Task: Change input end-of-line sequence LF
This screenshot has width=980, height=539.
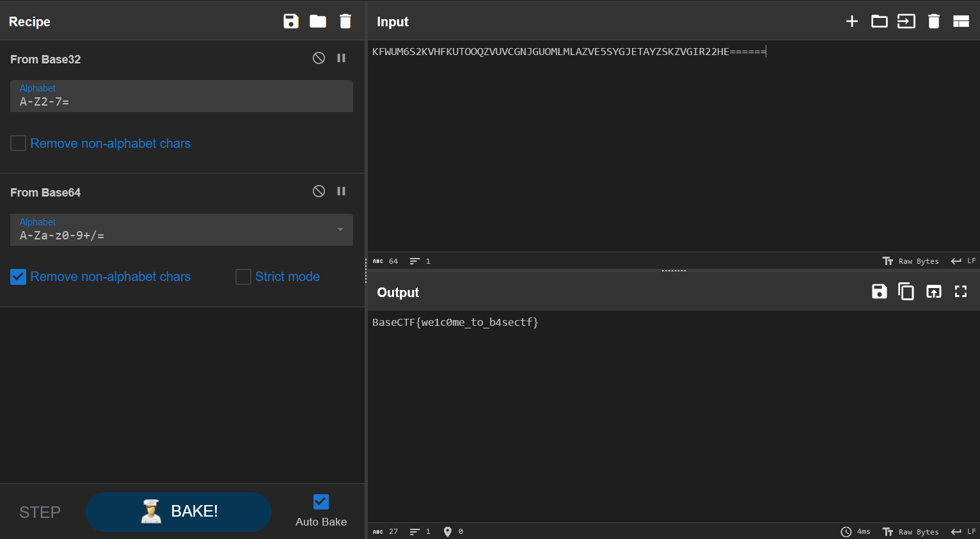Action: pyautogui.click(x=963, y=261)
